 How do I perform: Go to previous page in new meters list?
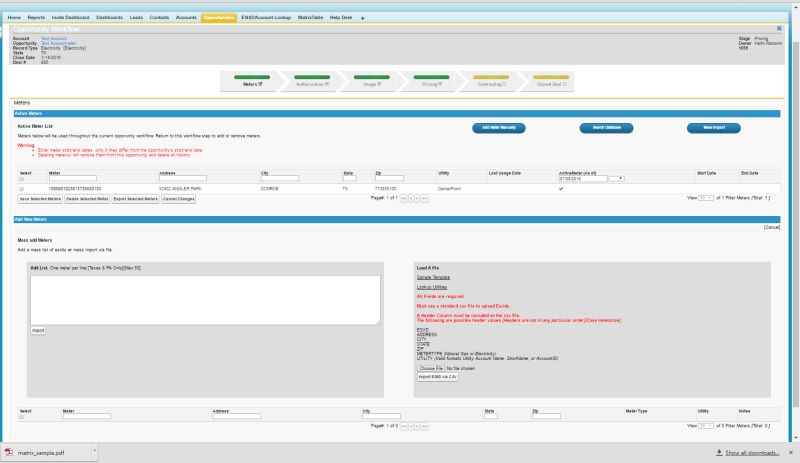click(x=411, y=426)
